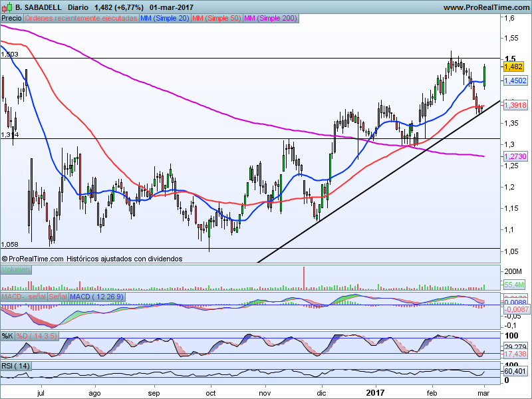This screenshot has width=532, height=399.
Task: Click the MACD-, señal label
Action: click(x=24, y=297)
